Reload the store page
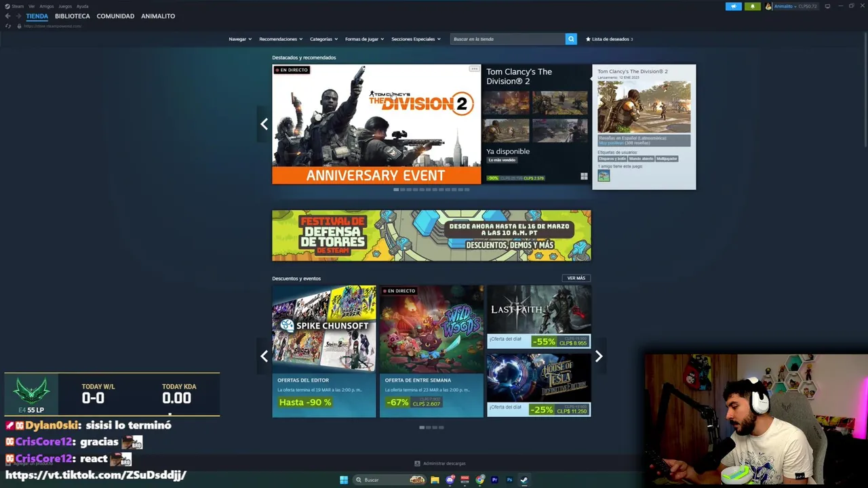 (8, 26)
